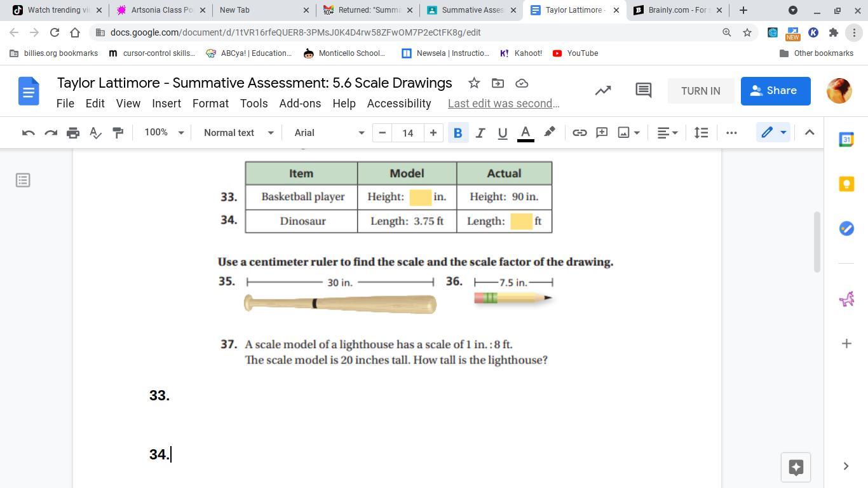Image resolution: width=868 pixels, height=488 pixels.
Task: Open the Tools menu
Action: pyautogui.click(x=254, y=104)
